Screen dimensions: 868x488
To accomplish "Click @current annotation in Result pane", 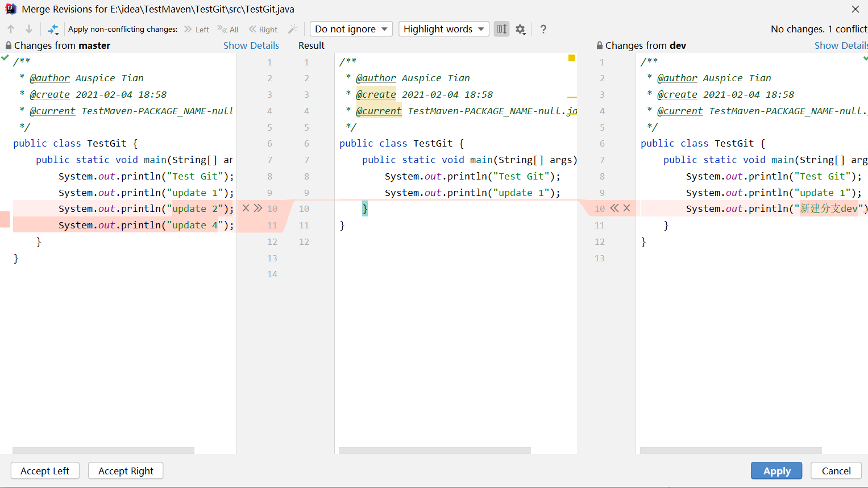I will 379,111.
